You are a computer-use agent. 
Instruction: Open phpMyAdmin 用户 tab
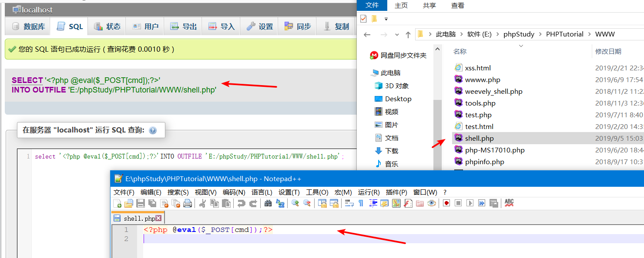point(145,26)
